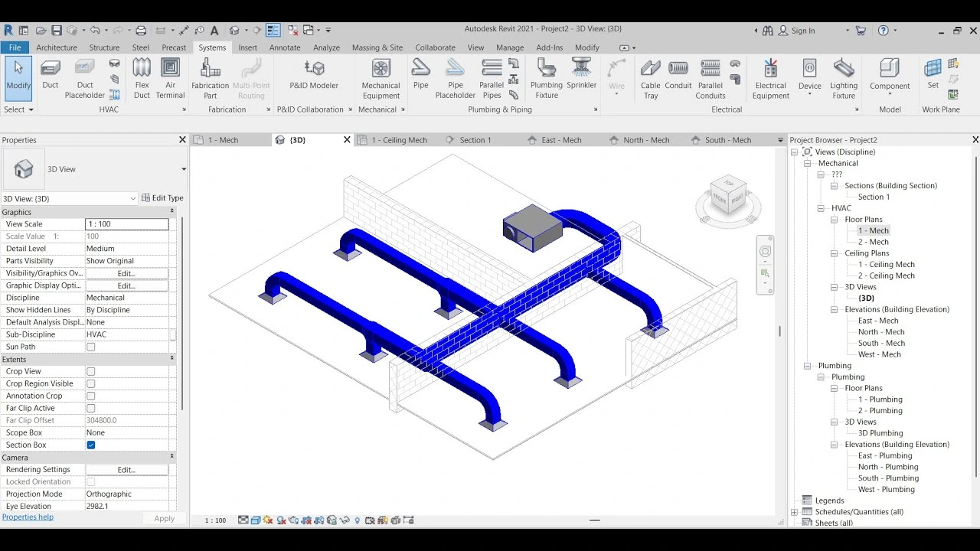980x551 pixels.
Task: Click Edit for Visibility/Graphics Overrides
Action: (x=126, y=273)
